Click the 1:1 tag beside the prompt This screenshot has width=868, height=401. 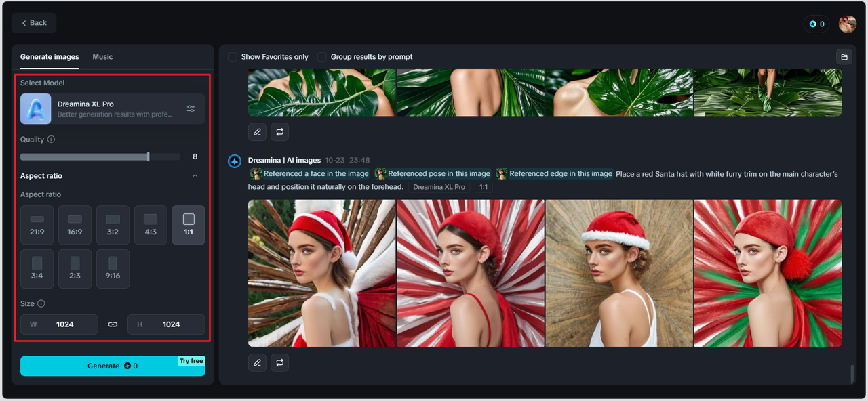483,187
